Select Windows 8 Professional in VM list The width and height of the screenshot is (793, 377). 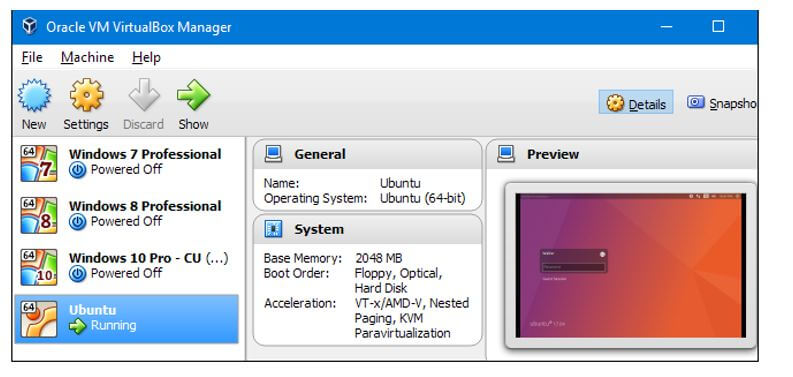pyautogui.click(x=126, y=215)
